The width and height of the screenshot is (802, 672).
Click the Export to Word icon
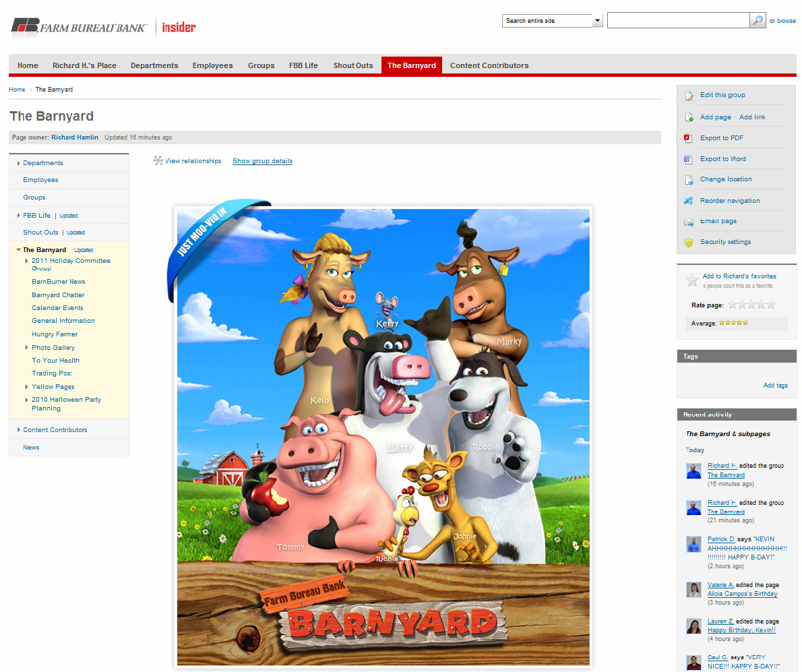coord(689,159)
